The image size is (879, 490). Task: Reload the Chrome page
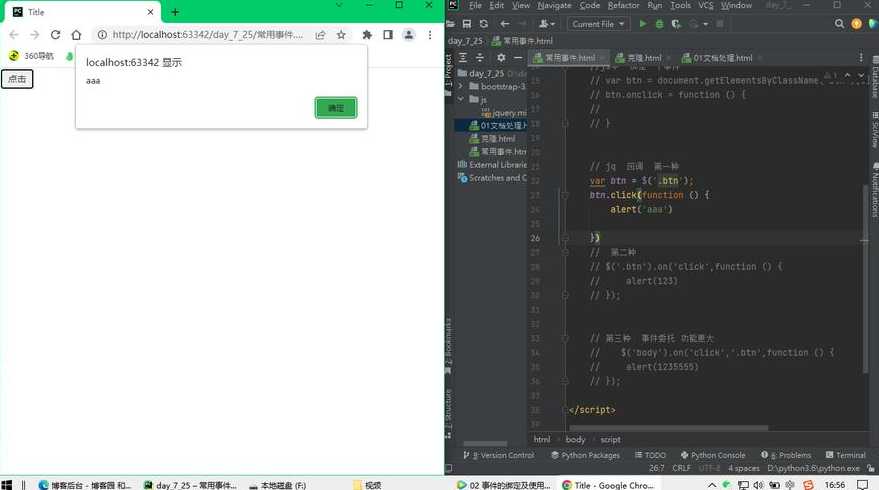coord(55,35)
